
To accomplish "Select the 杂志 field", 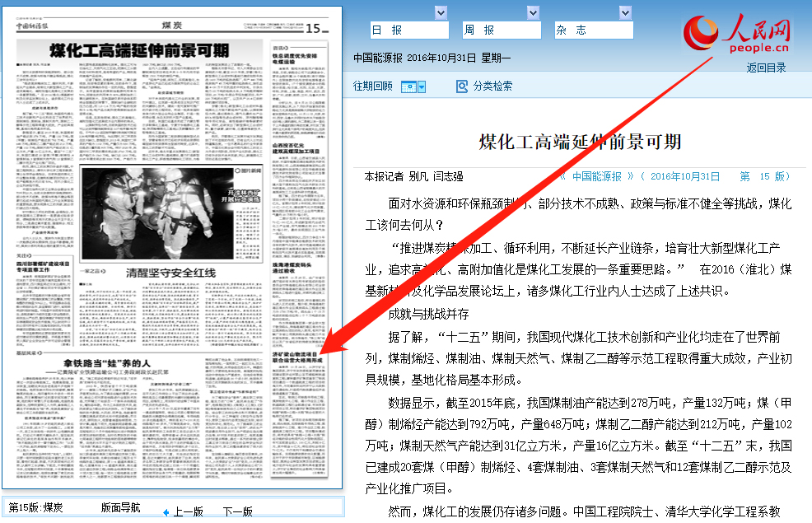I will (x=594, y=30).
